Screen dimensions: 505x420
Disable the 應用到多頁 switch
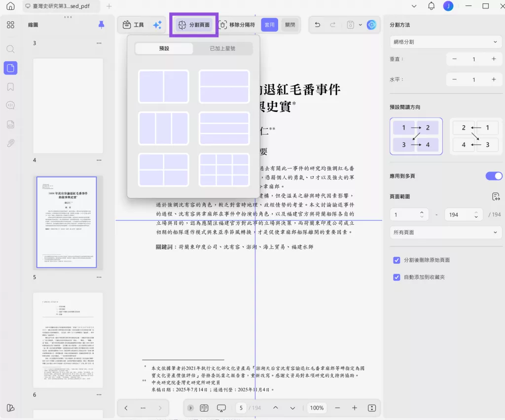tap(493, 175)
